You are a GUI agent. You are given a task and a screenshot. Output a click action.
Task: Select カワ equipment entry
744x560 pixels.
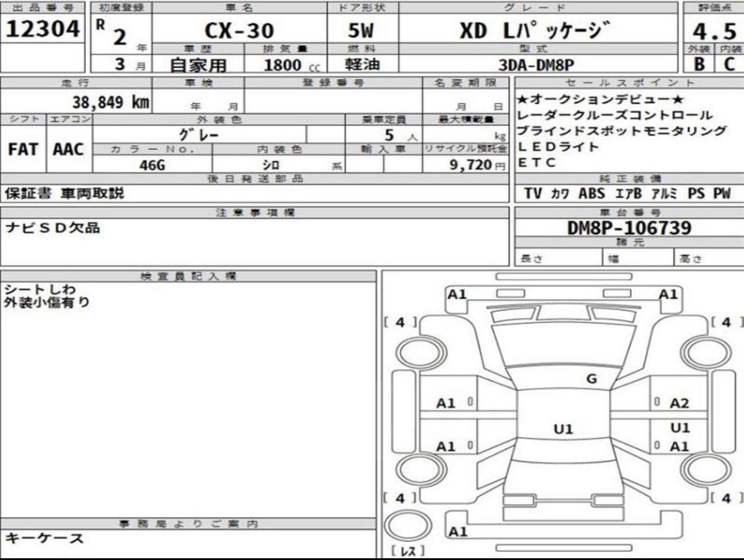point(560,193)
